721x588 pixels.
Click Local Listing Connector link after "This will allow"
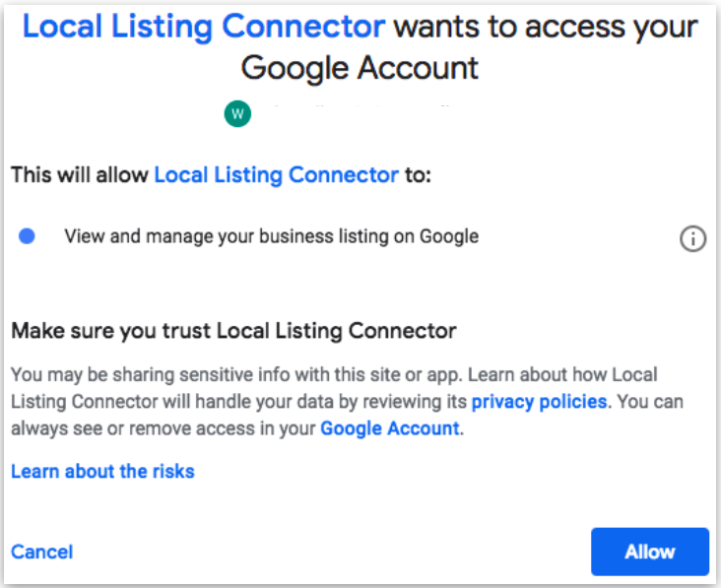pyautogui.click(x=276, y=175)
